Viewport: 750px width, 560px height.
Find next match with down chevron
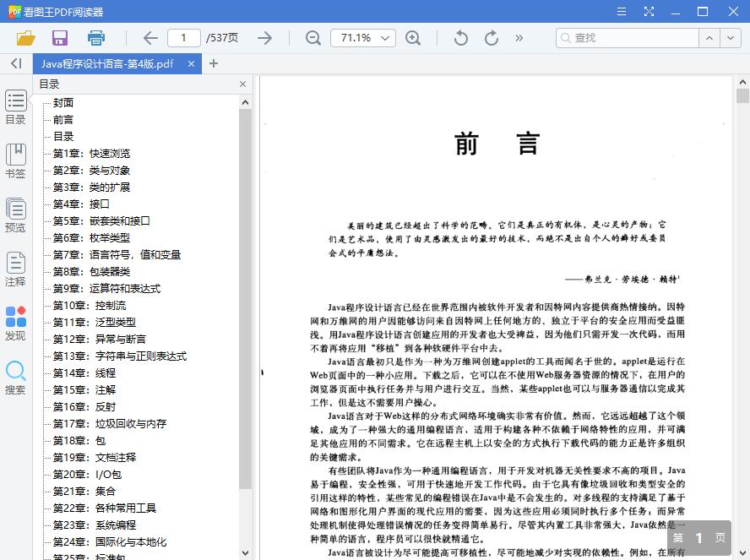pos(731,38)
